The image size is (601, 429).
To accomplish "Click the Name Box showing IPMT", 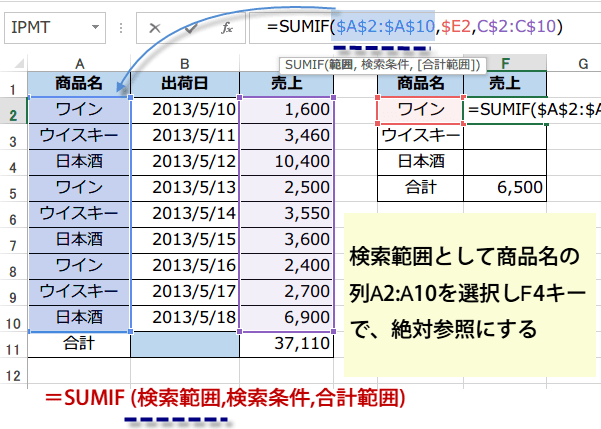I will [x=55, y=28].
